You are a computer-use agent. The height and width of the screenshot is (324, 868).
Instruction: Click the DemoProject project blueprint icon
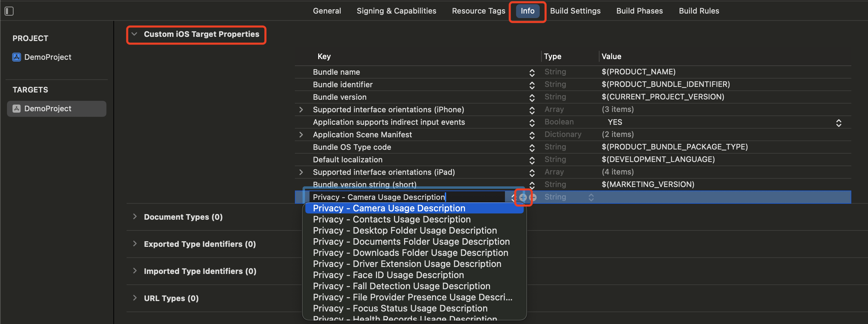coord(17,57)
